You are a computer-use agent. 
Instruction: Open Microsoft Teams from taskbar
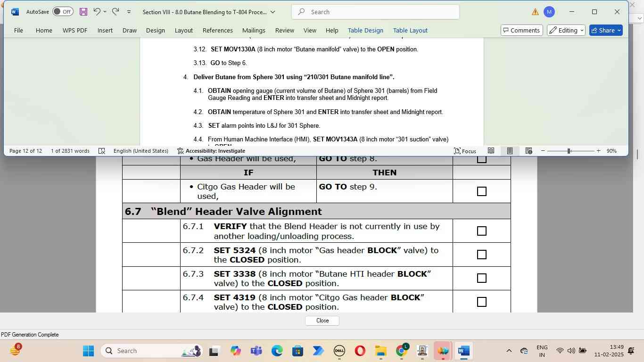tap(256, 351)
